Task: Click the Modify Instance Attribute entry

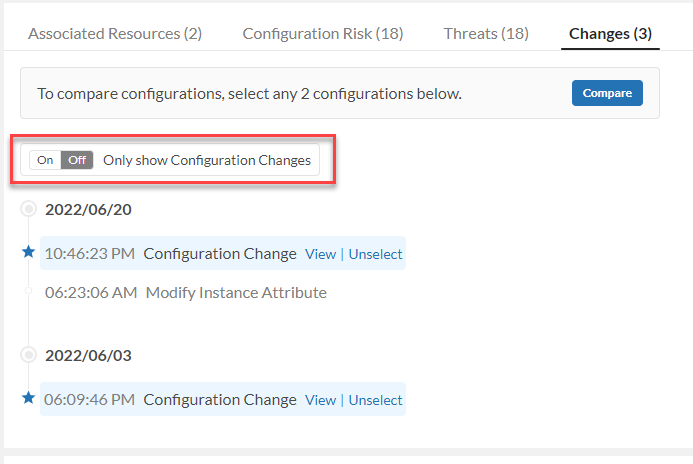Action: tap(236, 293)
